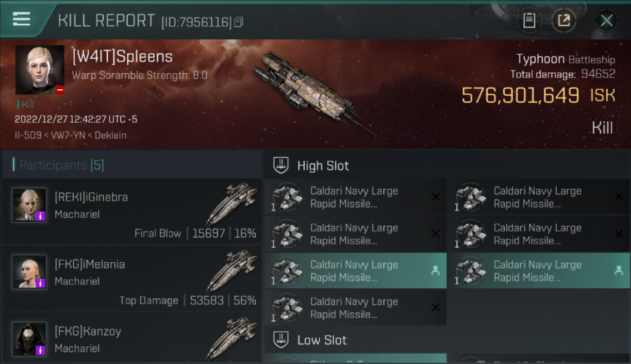Click the II-509 < VW7-YN < Deklein location
The width and height of the screenshot is (631, 364).
71,135
